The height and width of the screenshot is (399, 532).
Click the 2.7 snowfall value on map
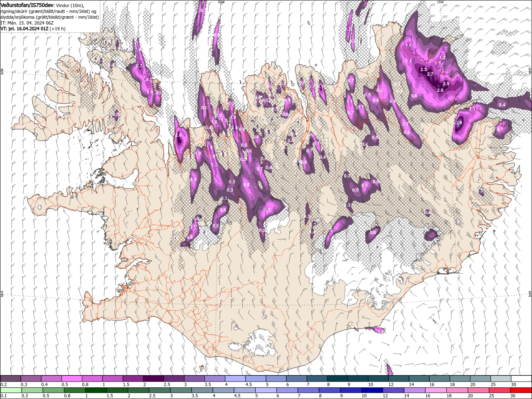click(x=430, y=74)
